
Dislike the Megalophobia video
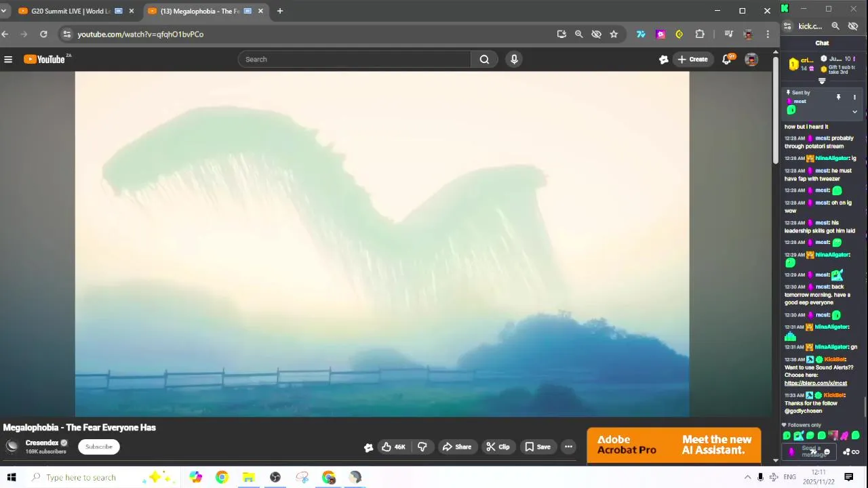(x=422, y=447)
